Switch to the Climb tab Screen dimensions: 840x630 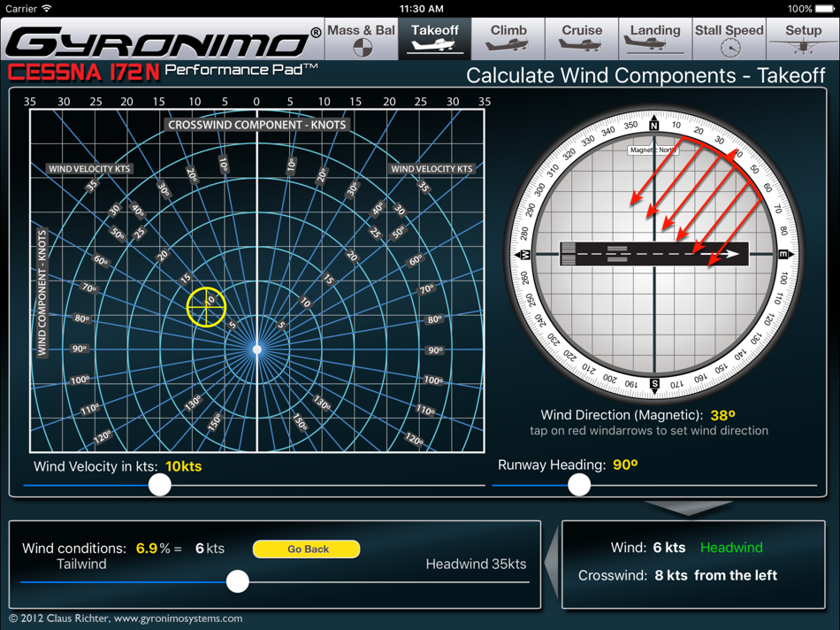(508, 39)
